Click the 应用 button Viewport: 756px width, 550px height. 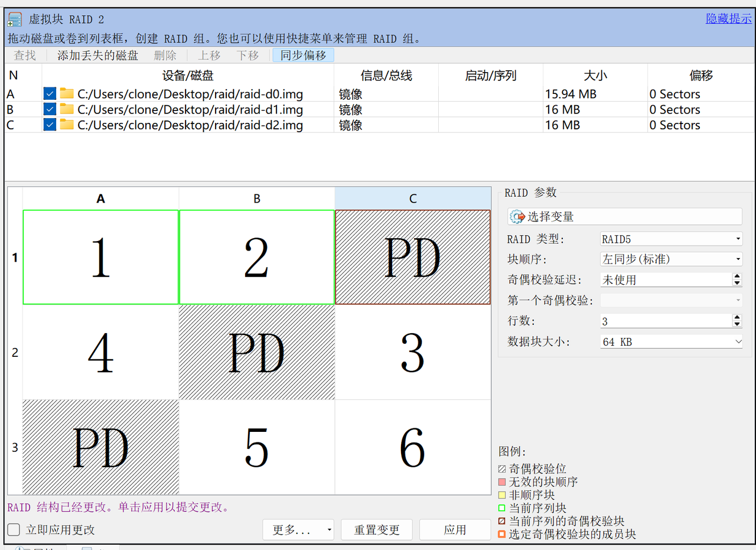click(455, 530)
